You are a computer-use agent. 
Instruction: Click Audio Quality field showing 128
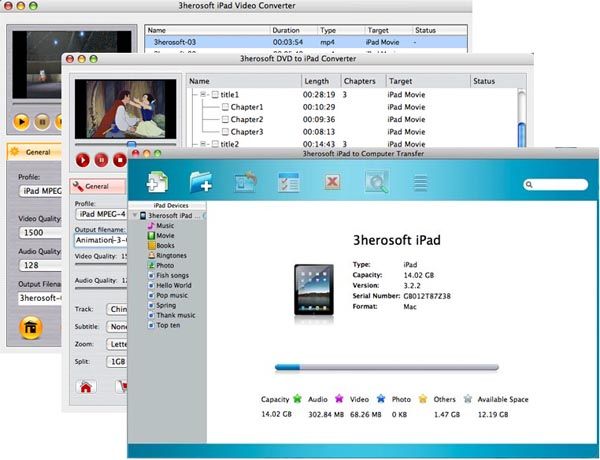pyautogui.click(x=41, y=265)
